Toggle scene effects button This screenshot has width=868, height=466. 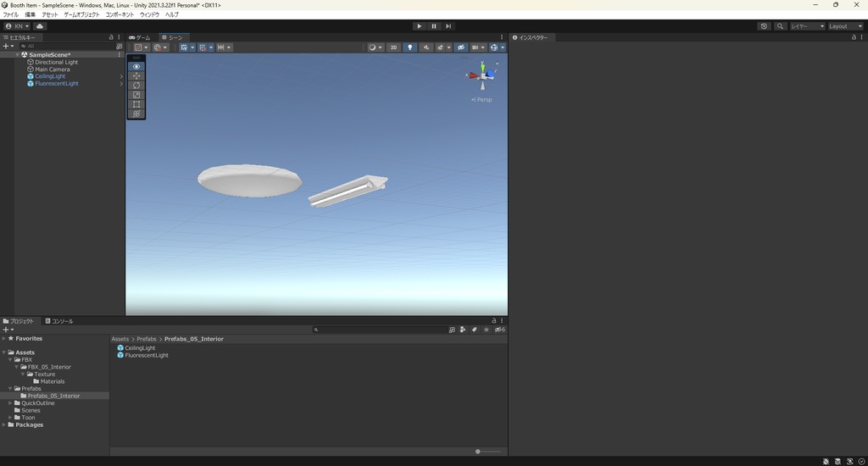[x=440, y=47]
